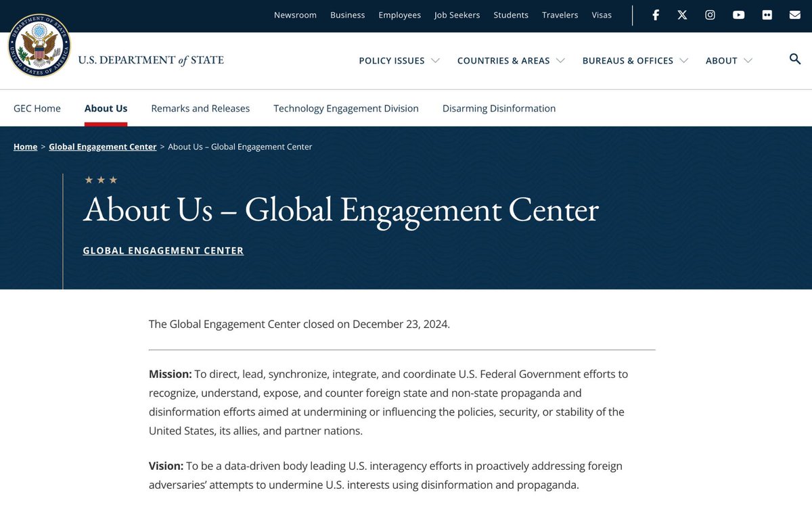Expand the Countries & Areas dropdown

pos(510,61)
